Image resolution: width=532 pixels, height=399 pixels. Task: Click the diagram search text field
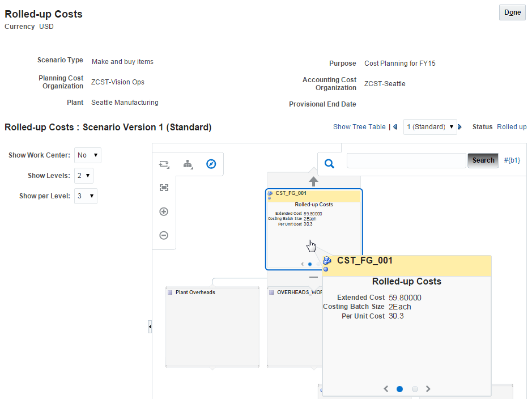coord(406,160)
